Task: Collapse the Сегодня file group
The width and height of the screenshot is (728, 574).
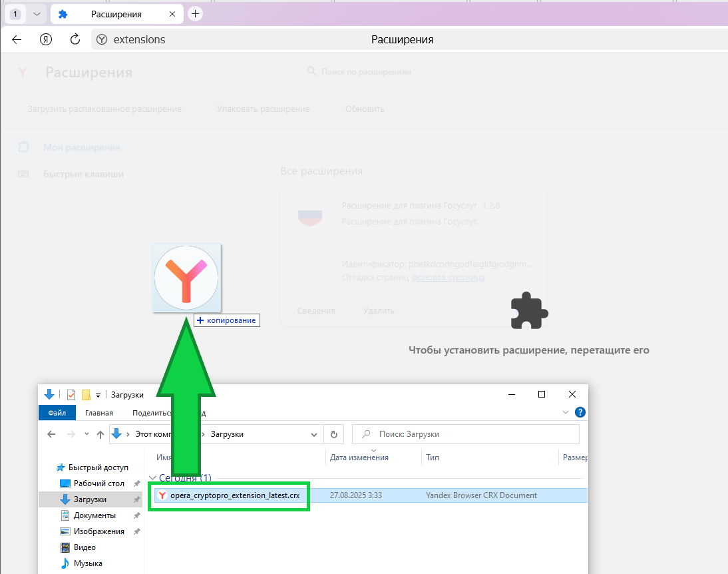Action: (x=154, y=478)
